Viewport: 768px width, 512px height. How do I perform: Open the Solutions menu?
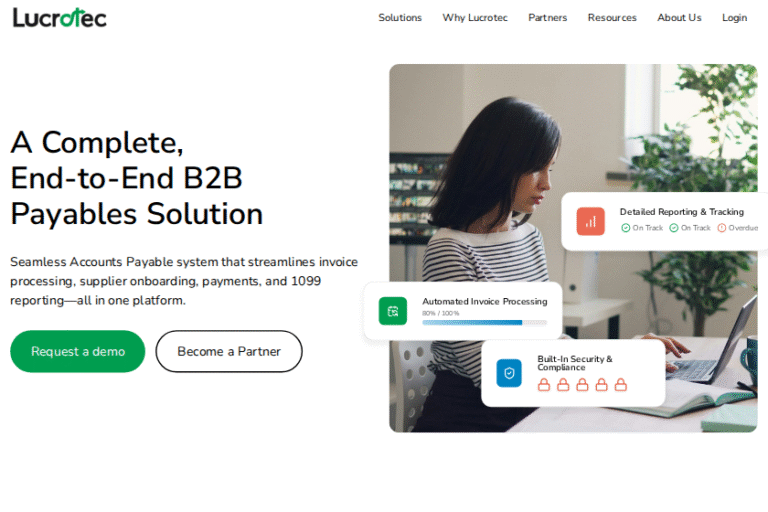pyautogui.click(x=400, y=18)
